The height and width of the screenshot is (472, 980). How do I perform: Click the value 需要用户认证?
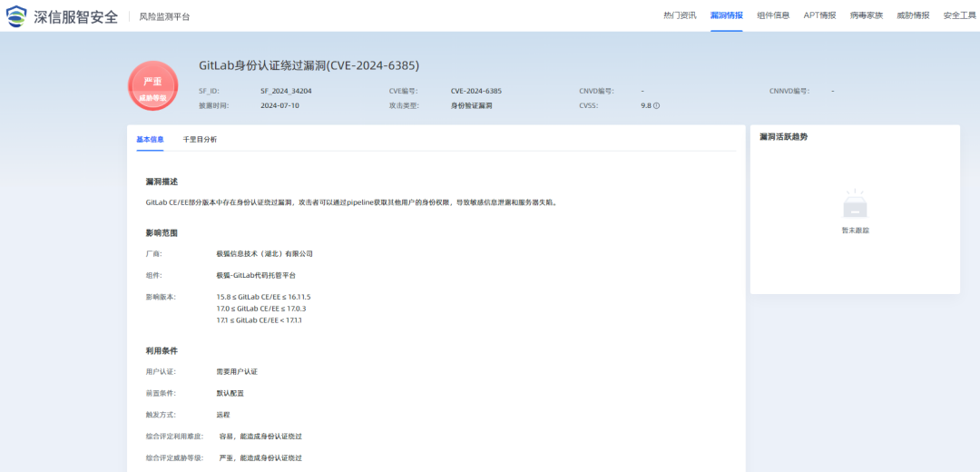237,371
